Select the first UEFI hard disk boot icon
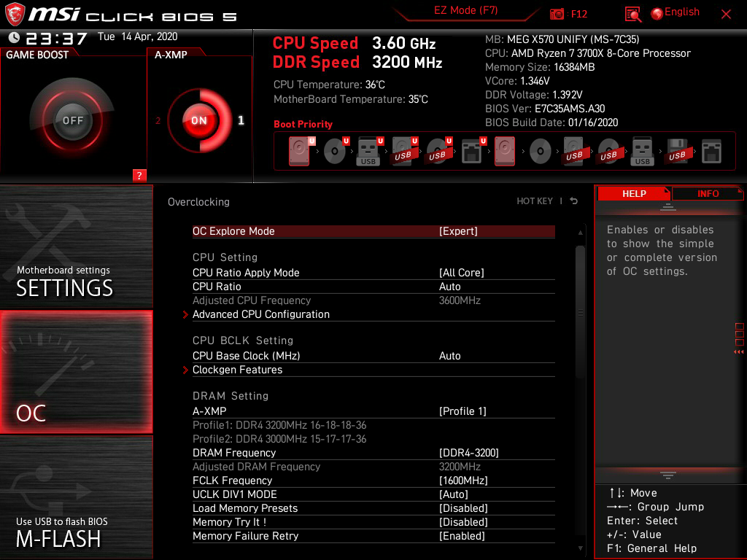 [x=299, y=152]
